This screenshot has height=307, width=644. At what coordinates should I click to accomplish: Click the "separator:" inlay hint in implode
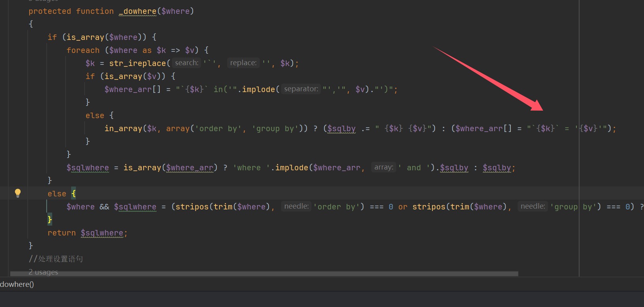tap(301, 89)
